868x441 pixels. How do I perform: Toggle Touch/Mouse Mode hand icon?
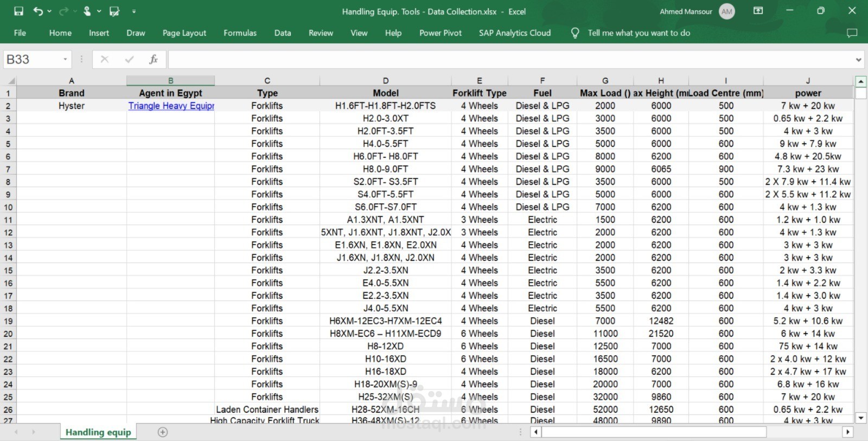point(87,11)
